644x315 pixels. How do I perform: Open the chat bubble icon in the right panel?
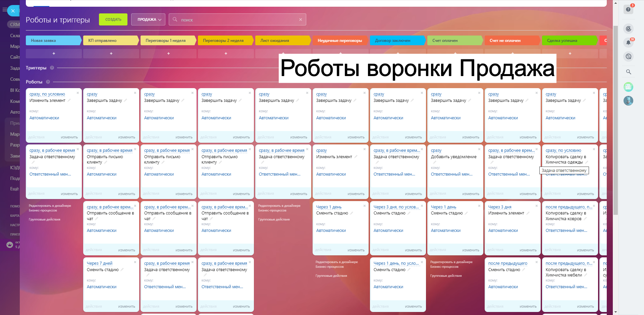628,57
